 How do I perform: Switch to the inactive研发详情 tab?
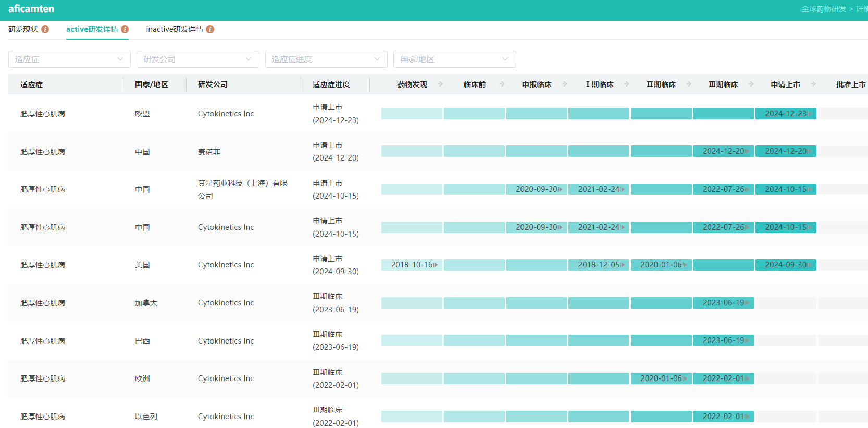pos(175,29)
